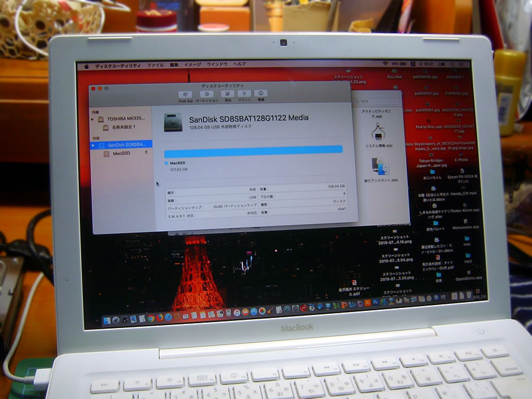Click the search field in the Finder window

pos(377,101)
